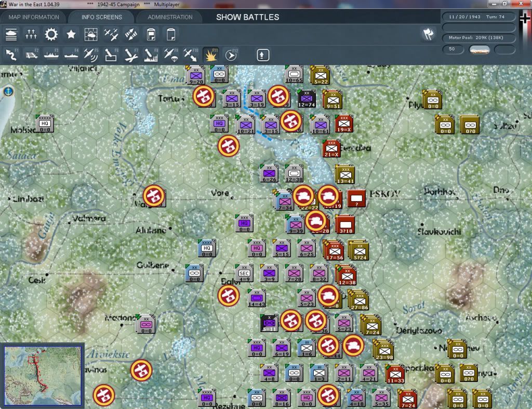Select the 7=34 unit west of Pskov
This screenshot has width=532, height=409.
[x=284, y=200]
